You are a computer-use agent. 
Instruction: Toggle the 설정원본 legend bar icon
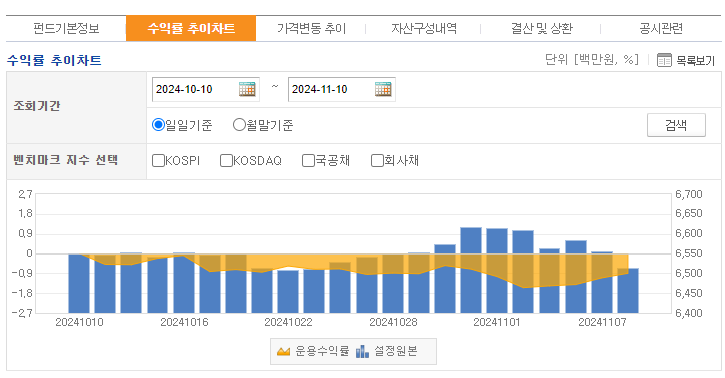(362, 352)
